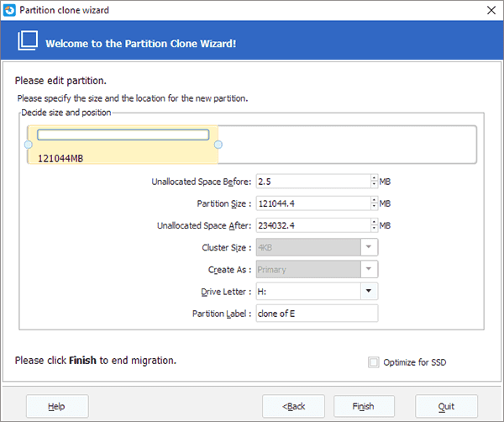Increase Unallocated Space After with up arrow
This screenshot has height=422, width=504.
coord(374,222)
